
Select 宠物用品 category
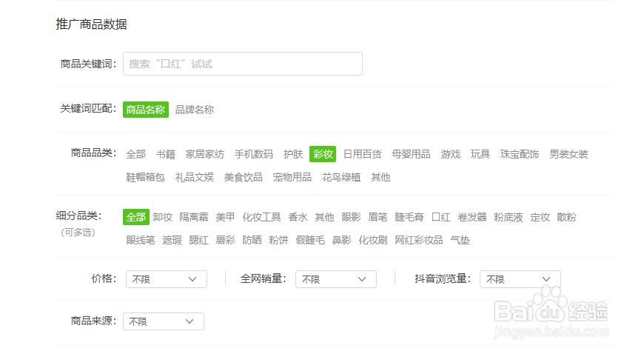click(292, 177)
